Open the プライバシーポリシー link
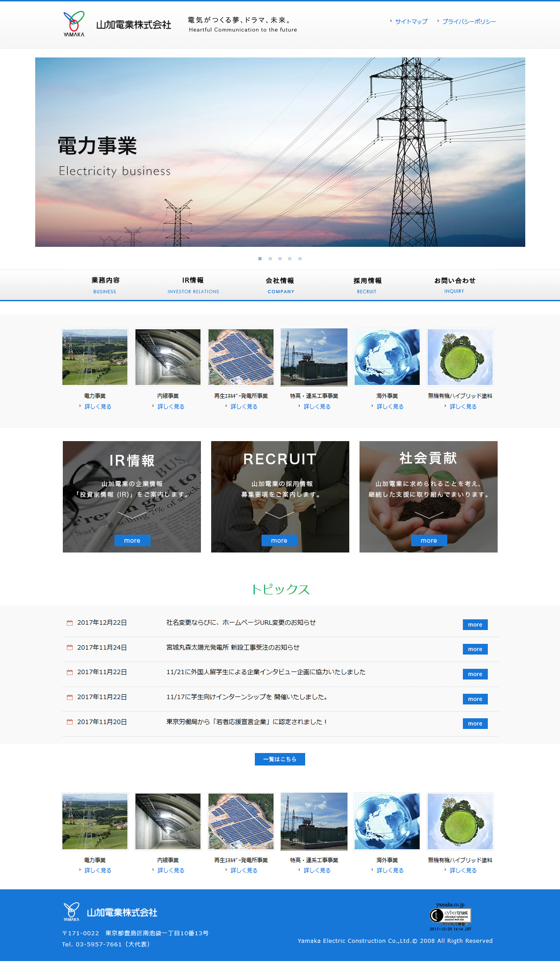Image resolution: width=560 pixels, height=970 pixels. tap(469, 21)
